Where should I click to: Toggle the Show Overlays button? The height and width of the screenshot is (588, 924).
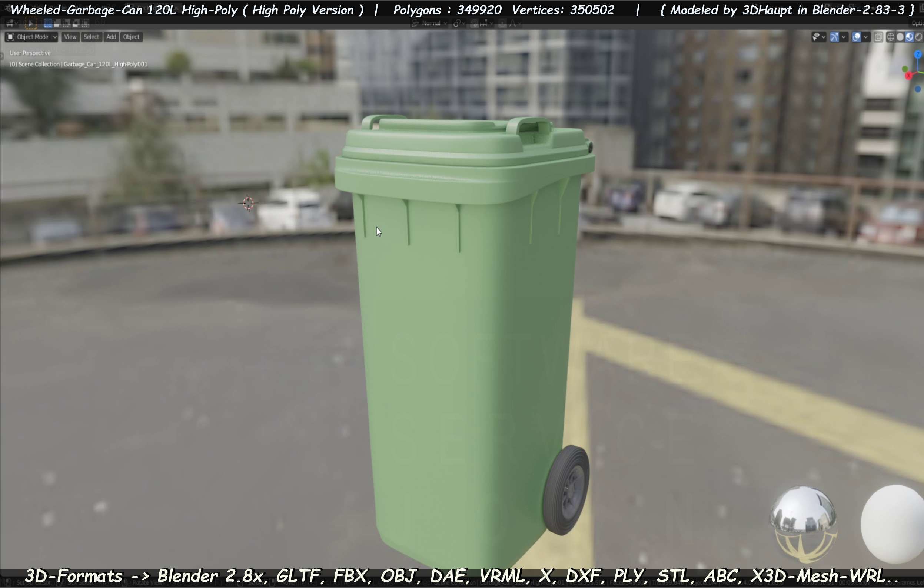click(x=857, y=37)
